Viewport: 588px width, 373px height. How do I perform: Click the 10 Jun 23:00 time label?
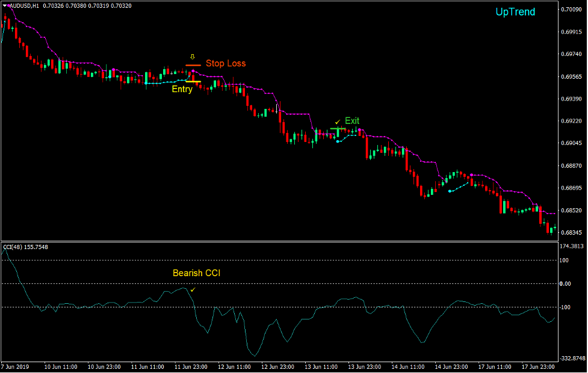coord(104,366)
